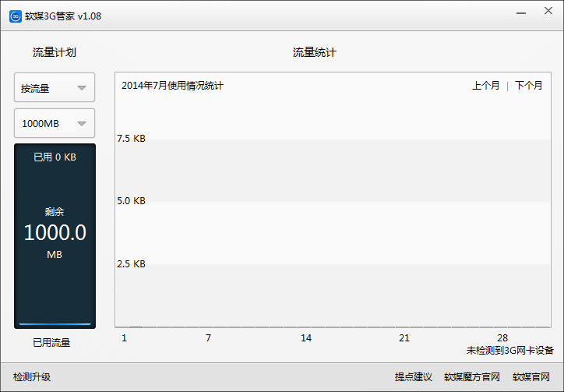The height and width of the screenshot is (392, 564).
Task: Click the 5.0 KB axis label
Action: [x=131, y=201]
